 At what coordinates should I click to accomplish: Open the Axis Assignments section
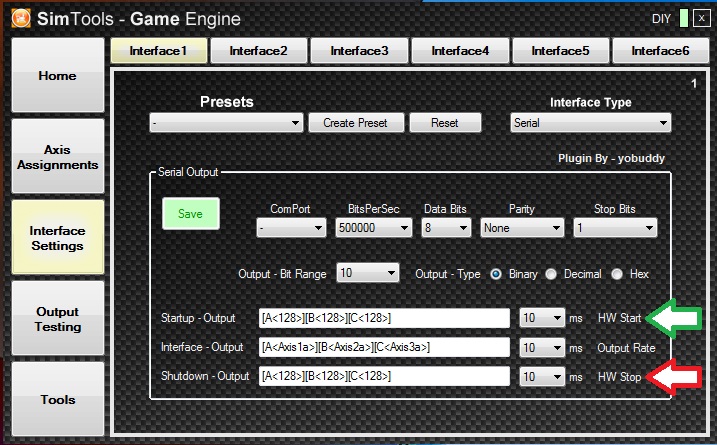58,156
